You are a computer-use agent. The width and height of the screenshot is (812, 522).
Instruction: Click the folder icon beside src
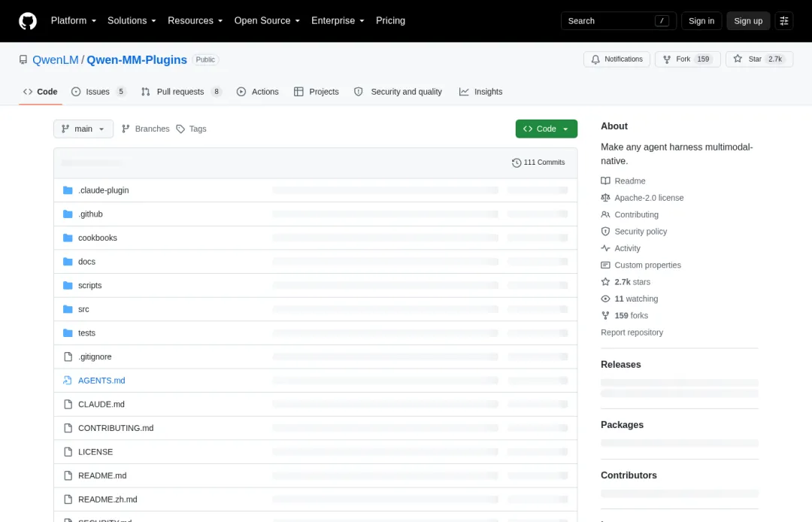coord(68,309)
